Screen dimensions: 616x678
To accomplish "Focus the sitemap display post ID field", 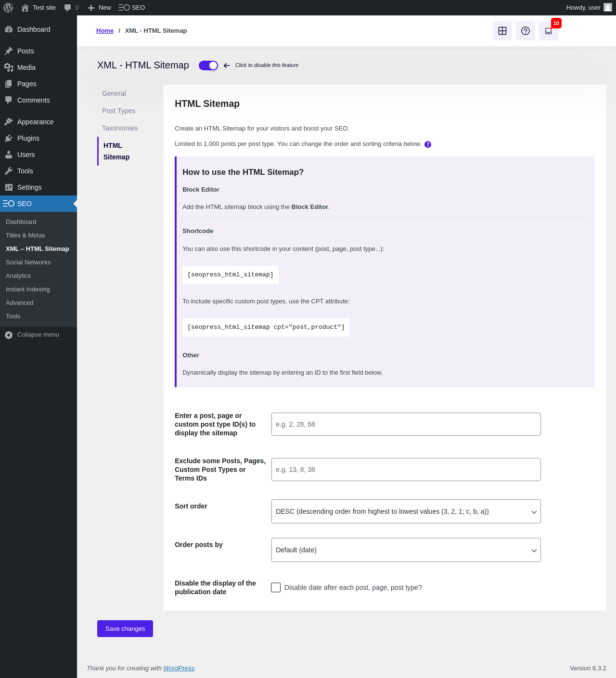I will 406,424.
